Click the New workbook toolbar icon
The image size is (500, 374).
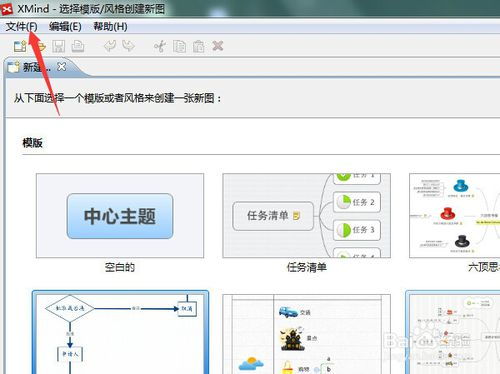(20, 46)
